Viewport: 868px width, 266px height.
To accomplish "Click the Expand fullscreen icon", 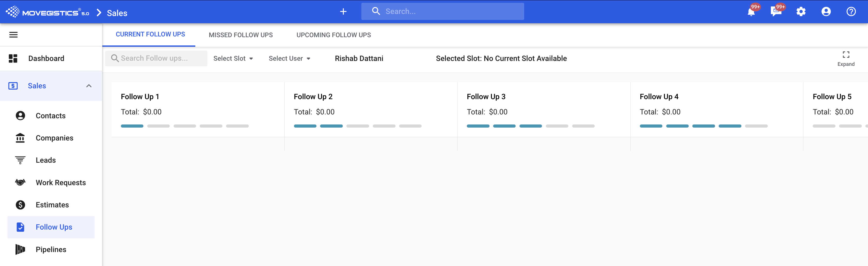I will [x=846, y=55].
